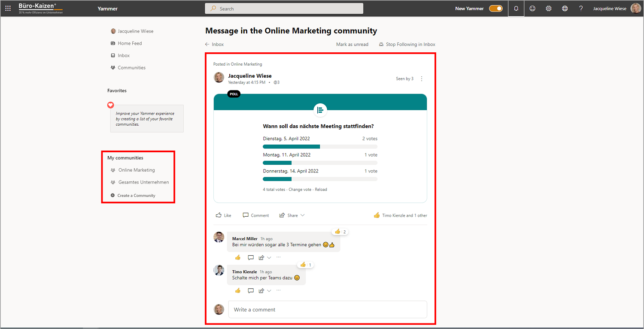Reply to Marcel Miller's comment

pos(251,257)
